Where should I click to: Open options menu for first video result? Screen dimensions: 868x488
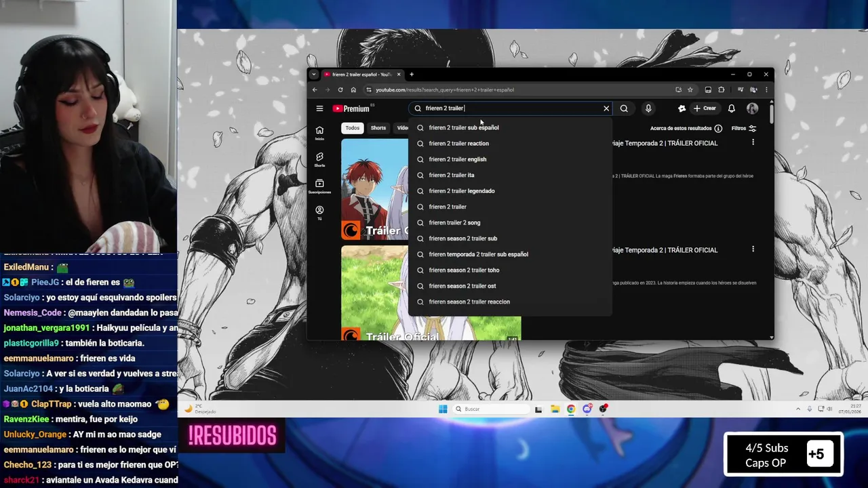coord(753,142)
